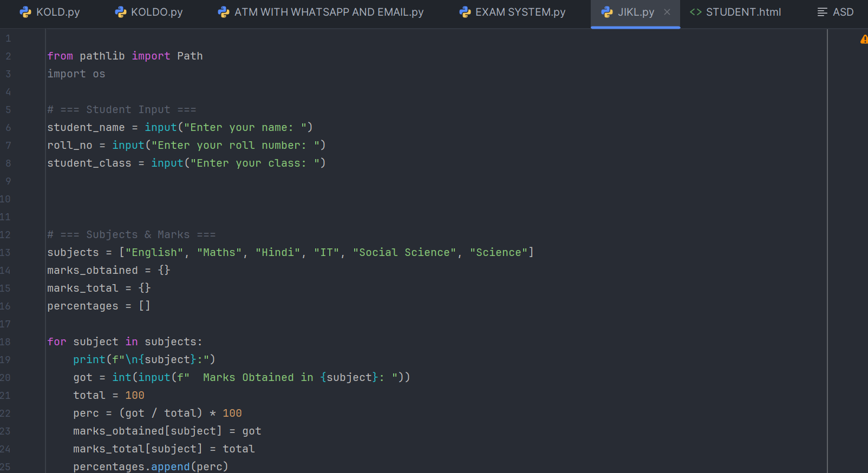
Task: Click the HTML brackets icon beside STUDENT.html
Action: [x=695, y=12]
